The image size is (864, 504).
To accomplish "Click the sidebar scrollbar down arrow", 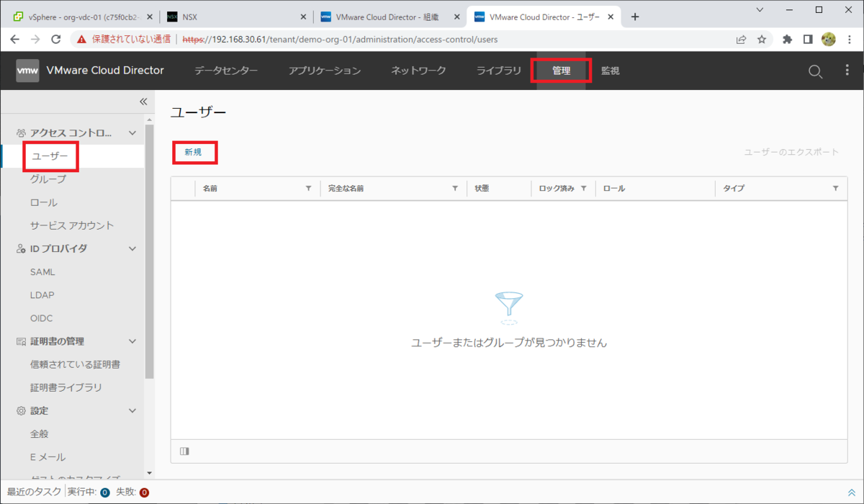I will coord(149,473).
